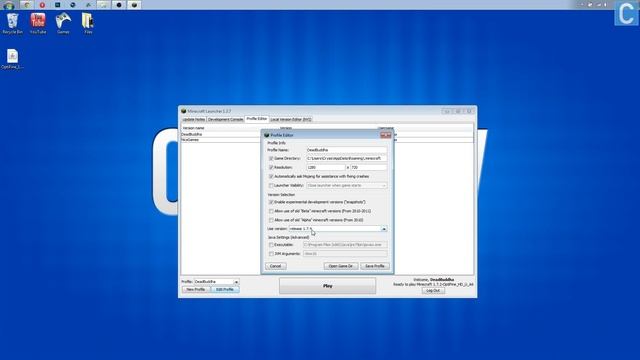Expand the Profile dropdown in the launcher window
The image size is (640, 360).
pyautogui.click(x=236, y=282)
